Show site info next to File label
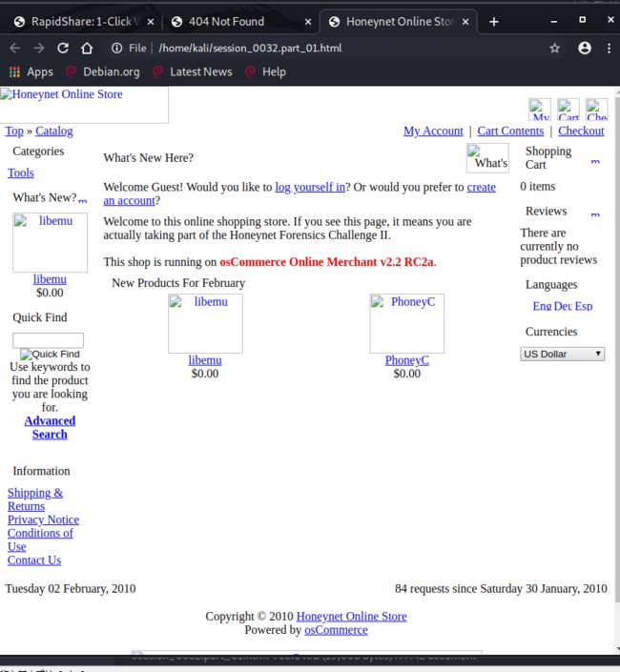 point(116,48)
